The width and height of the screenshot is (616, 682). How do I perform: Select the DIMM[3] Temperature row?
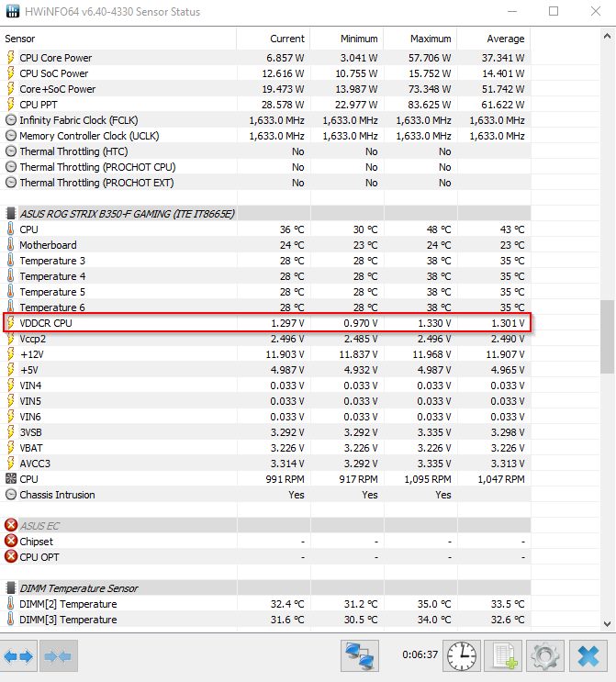pos(265,620)
